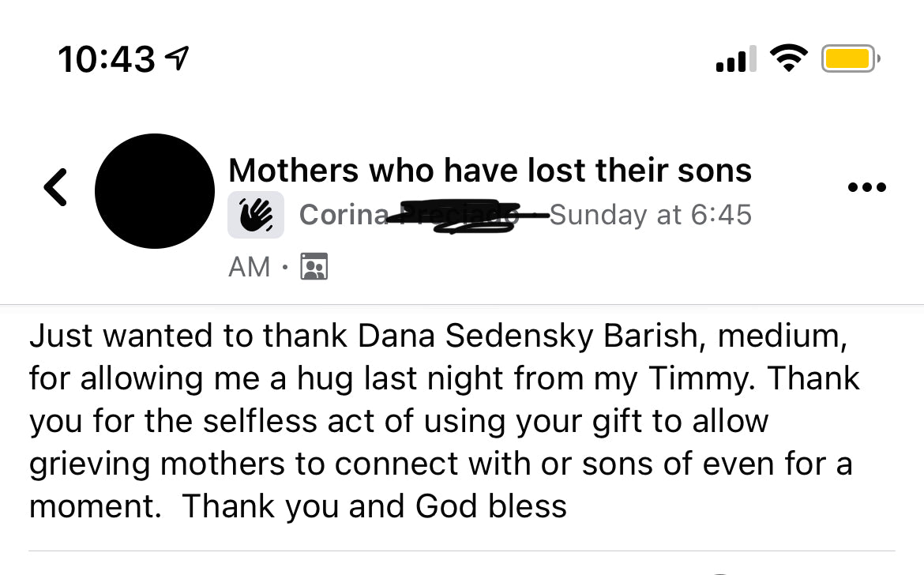Viewport: 924px width, 575px height.
Task: Tap the Wi-Fi status icon
Action: coord(789,58)
